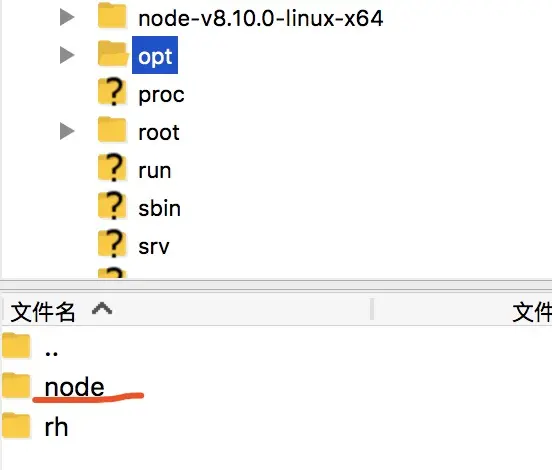Viewport: 552px width, 470px height.
Task: Select the highlighted opt tree entry
Action: point(155,55)
